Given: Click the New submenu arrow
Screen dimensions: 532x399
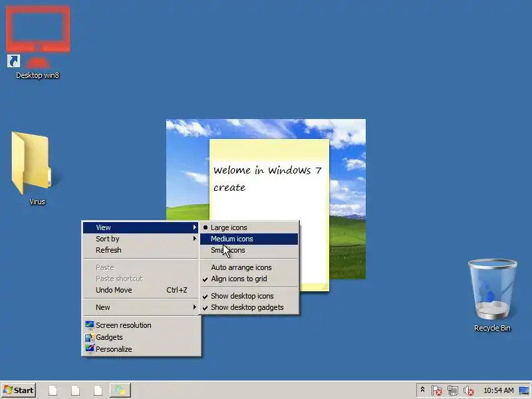Looking at the screenshot, I should click(x=194, y=307).
